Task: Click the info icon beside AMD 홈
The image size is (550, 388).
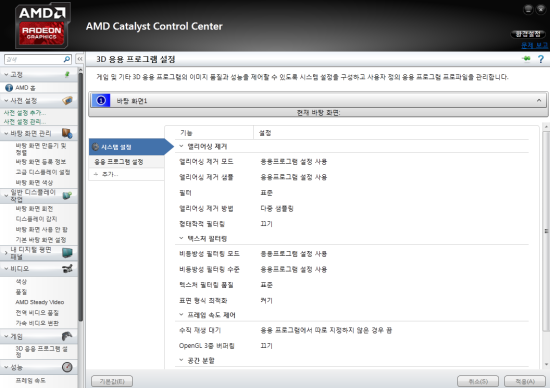Action: [x=9, y=88]
